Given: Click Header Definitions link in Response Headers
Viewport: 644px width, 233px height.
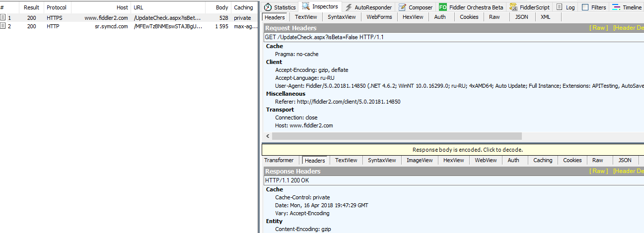Looking at the screenshot, I should click(628, 171).
